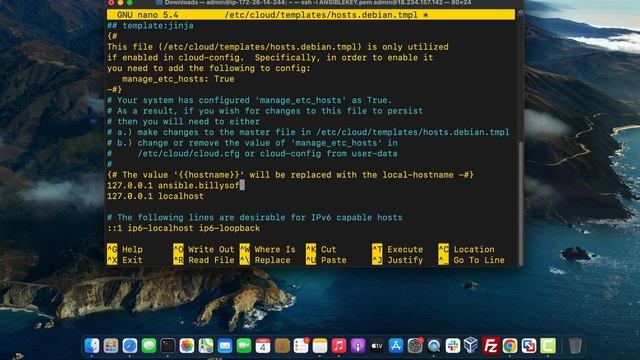Viewport: 640px width, 360px height.
Task: Click the '^O Write Out' shortcut label
Action: point(204,249)
